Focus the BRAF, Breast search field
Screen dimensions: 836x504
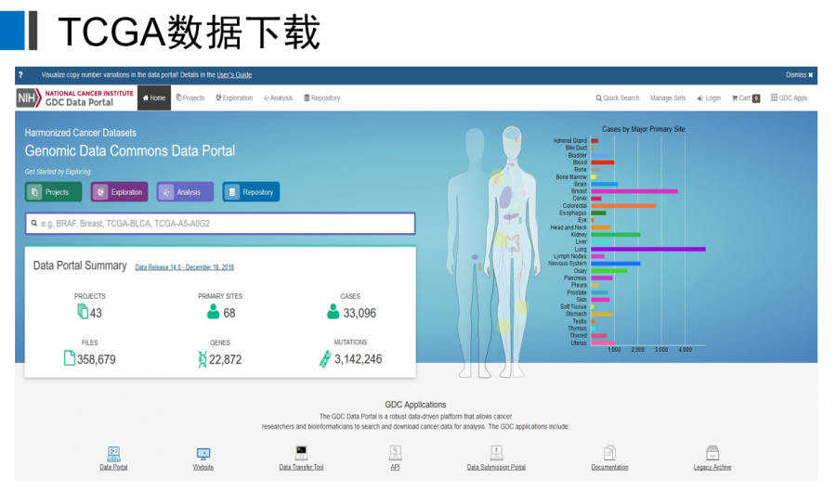coord(220,224)
